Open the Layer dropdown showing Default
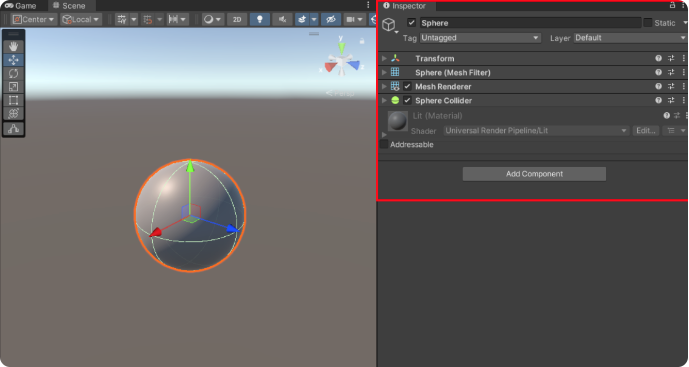The height and width of the screenshot is (367, 689). point(631,38)
